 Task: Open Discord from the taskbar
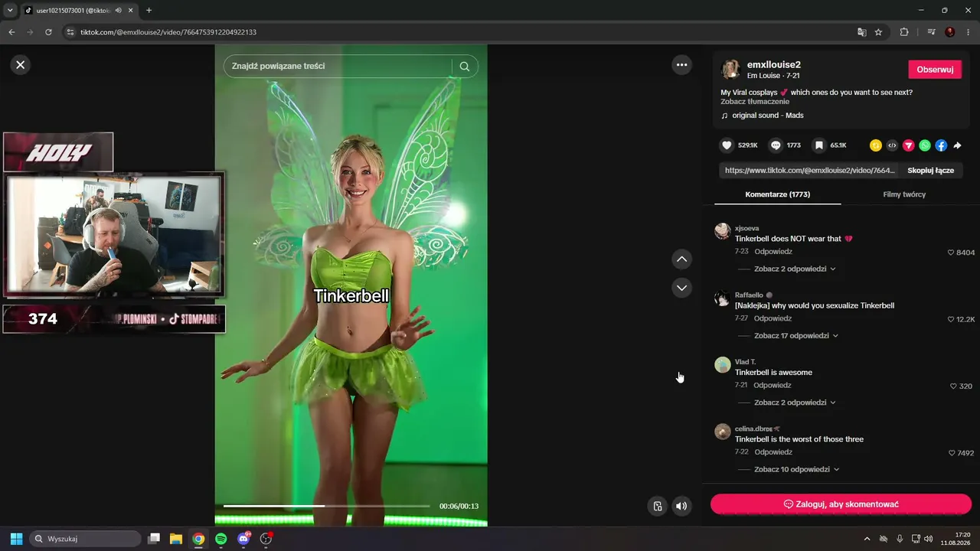243,539
